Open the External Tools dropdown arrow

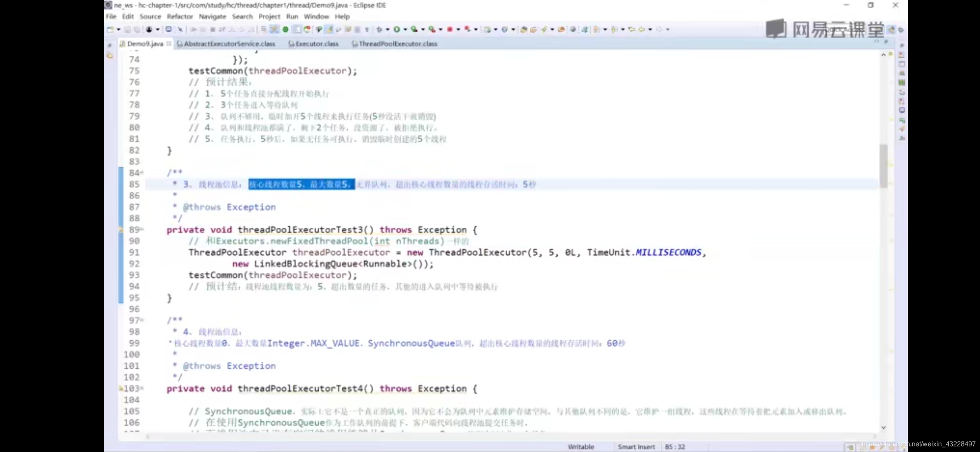pos(441,29)
